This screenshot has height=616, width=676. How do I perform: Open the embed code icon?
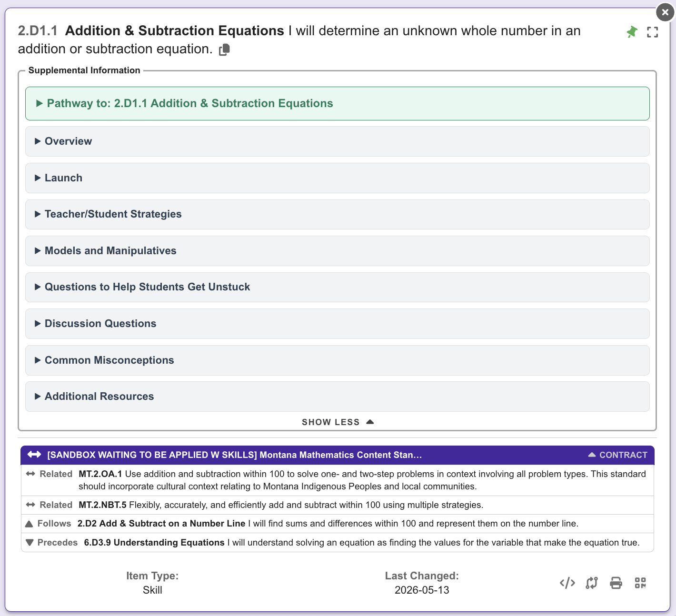567,583
